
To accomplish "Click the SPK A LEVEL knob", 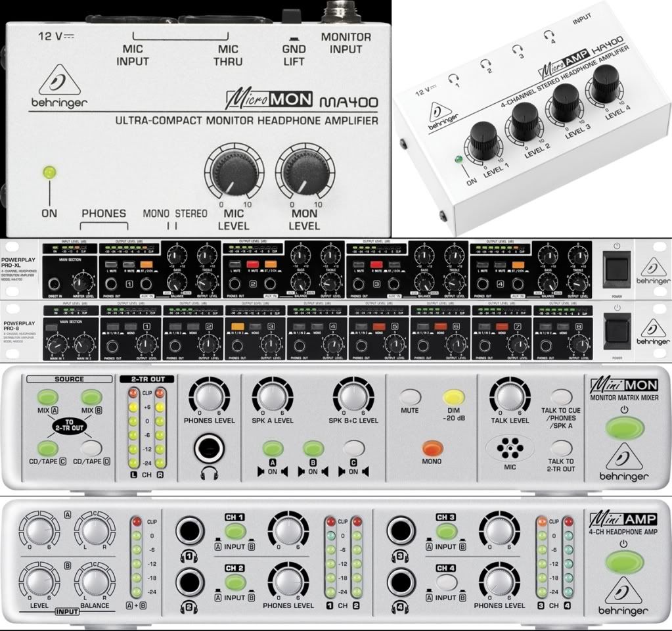I will pos(273,396).
